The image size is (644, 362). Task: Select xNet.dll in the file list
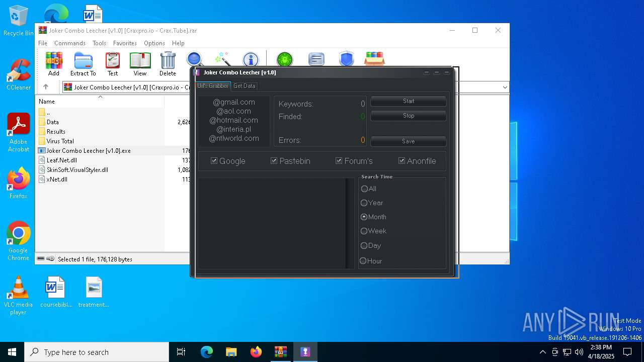57,179
